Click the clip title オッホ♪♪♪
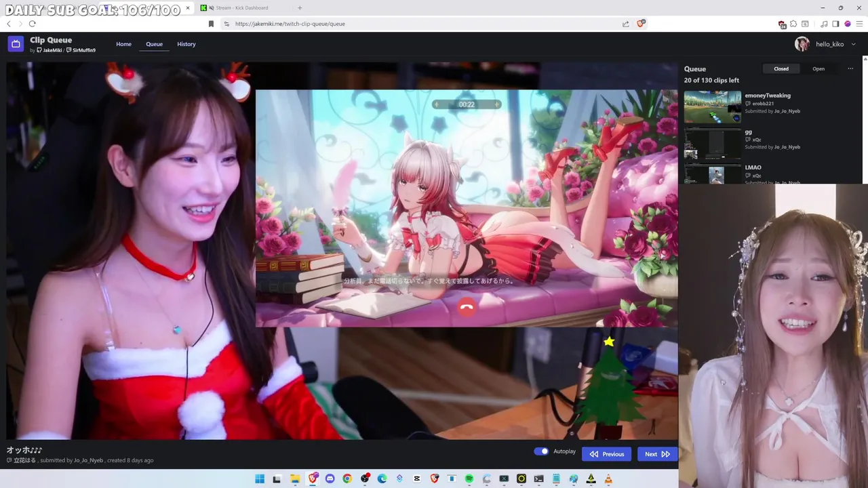Viewport: 868px width, 488px height. [24, 450]
